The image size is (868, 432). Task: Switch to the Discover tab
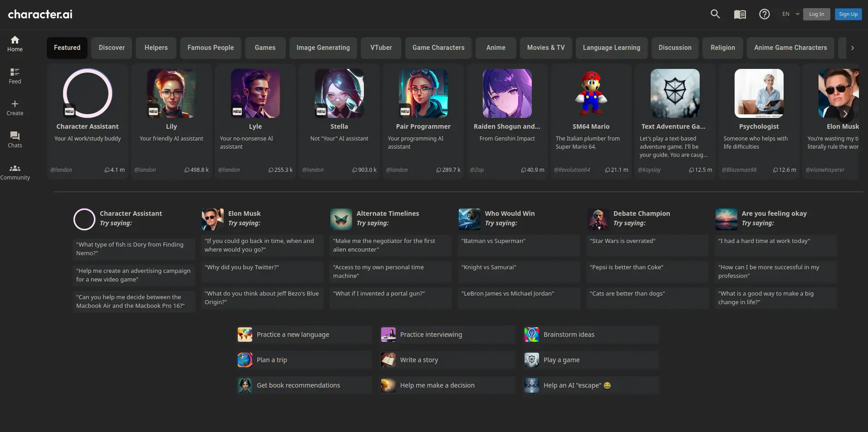pos(111,48)
